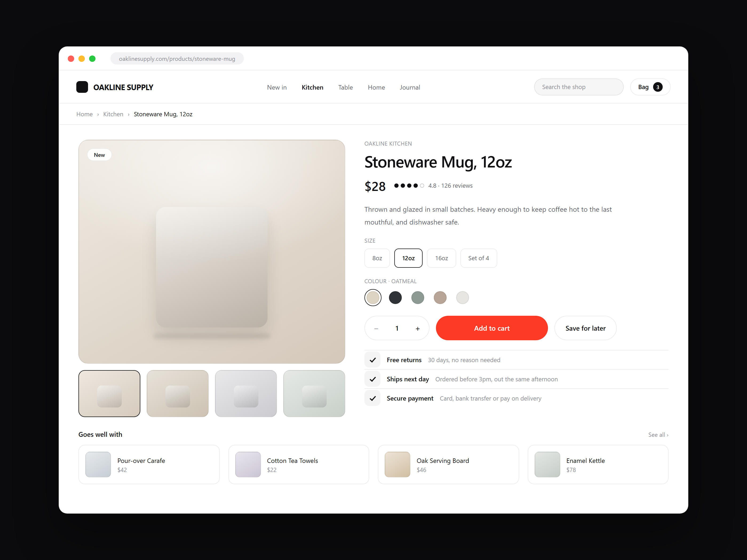Click the quantity value 1
Viewport: 747px width, 560px height.
click(x=397, y=329)
